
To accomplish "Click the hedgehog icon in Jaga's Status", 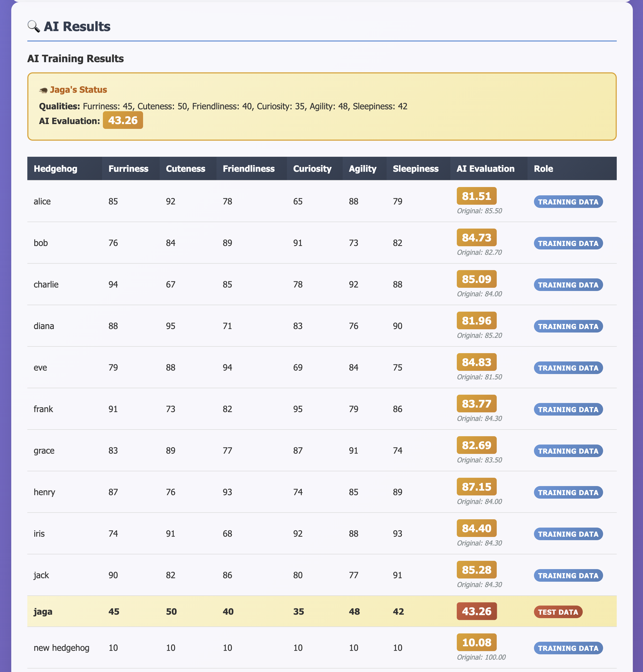I will click(x=43, y=90).
